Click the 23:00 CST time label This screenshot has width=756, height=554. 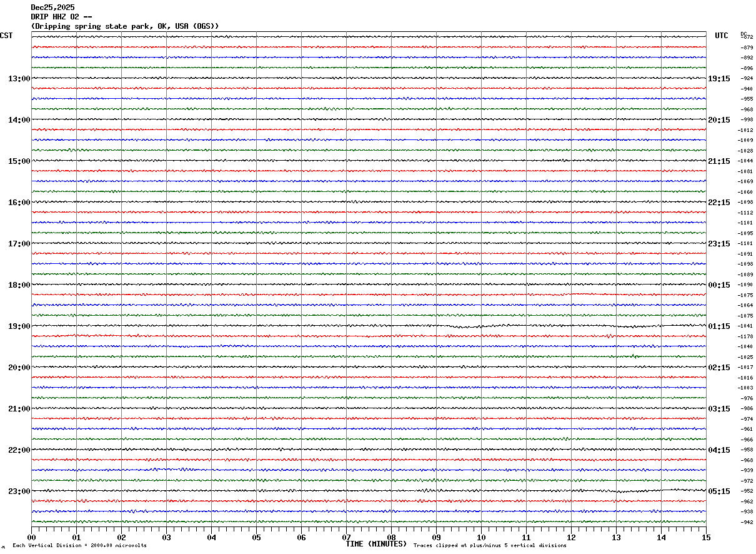click(x=19, y=491)
